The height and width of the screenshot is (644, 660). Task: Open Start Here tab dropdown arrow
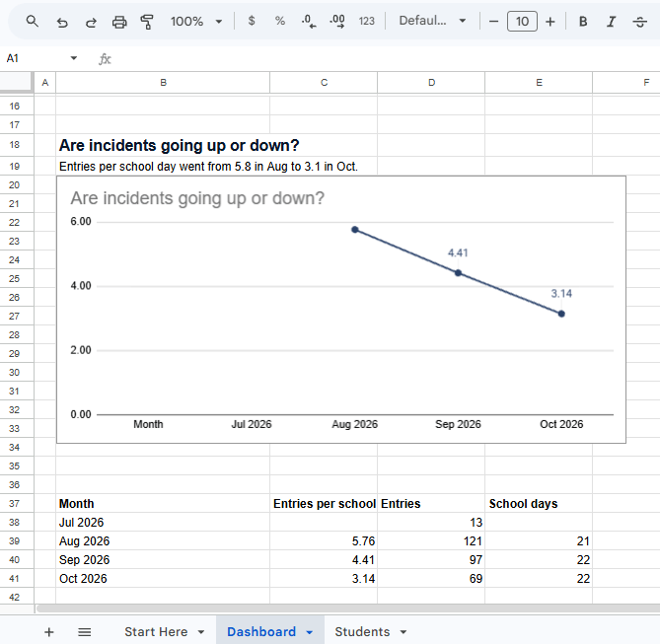click(x=201, y=632)
